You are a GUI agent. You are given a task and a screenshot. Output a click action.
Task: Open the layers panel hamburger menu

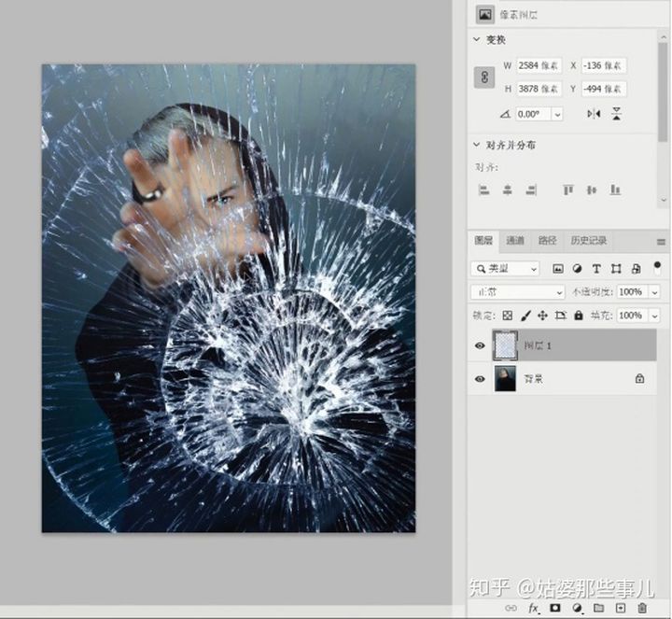click(661, 242)
